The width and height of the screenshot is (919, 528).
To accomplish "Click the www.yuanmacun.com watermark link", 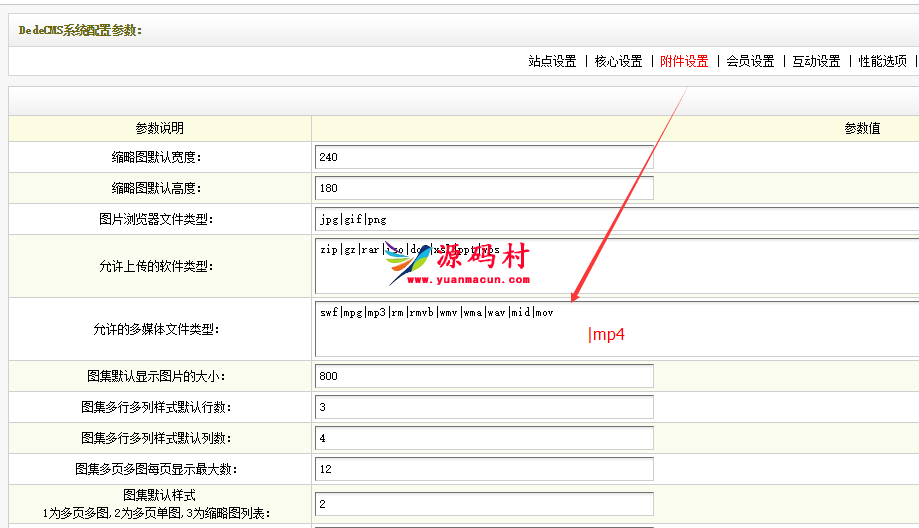I will [x=468, y=281].
